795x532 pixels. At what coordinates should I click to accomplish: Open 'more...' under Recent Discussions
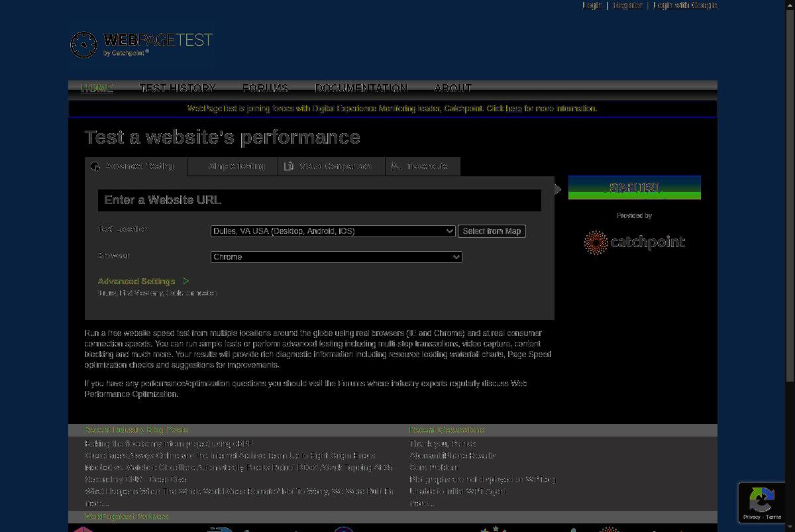coord(421,504)
